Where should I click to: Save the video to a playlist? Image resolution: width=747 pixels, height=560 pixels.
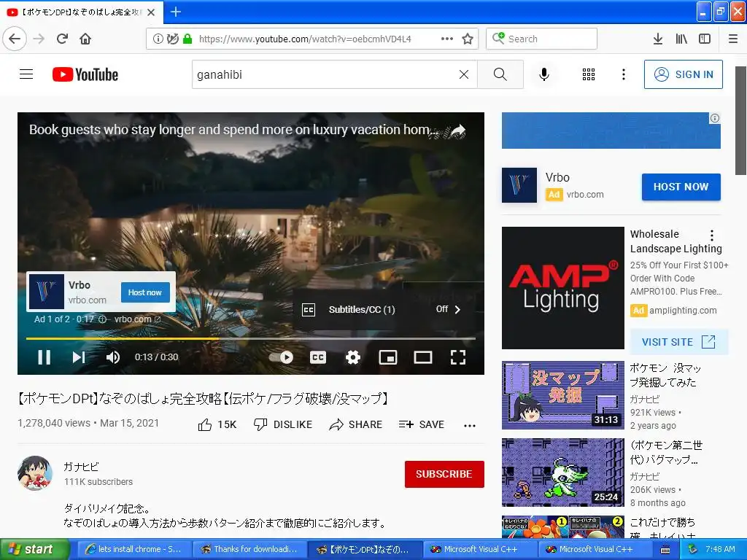pyautogui.click(x=422, y=424)
